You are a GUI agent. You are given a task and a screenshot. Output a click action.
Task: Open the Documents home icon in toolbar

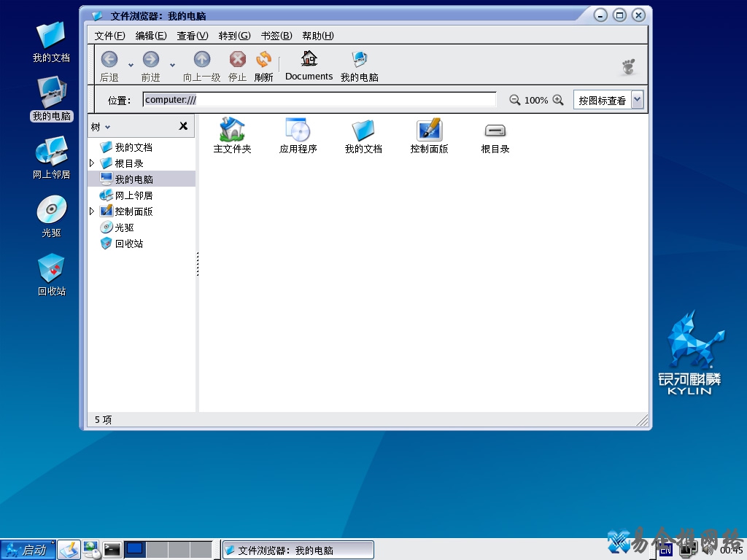pyautogui.click(x=309, y=59)
